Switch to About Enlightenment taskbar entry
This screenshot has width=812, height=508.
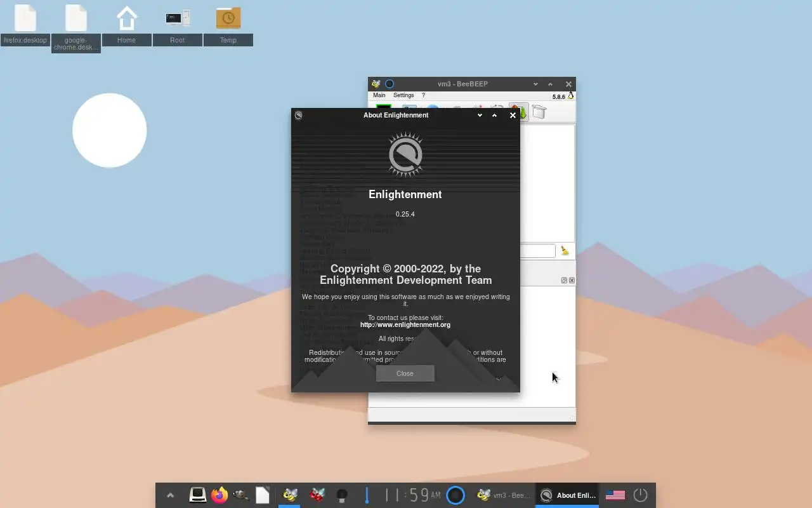click(567, 495)
